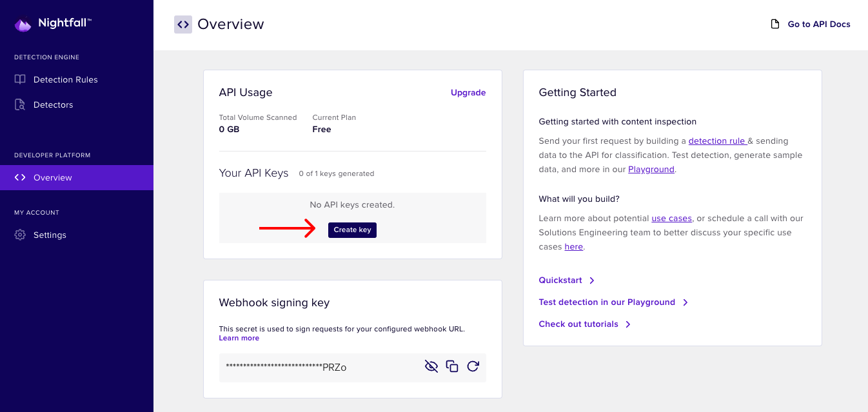Click the Overview code-brackets header icon
This screenshot has width=868, height=412.
183,25
